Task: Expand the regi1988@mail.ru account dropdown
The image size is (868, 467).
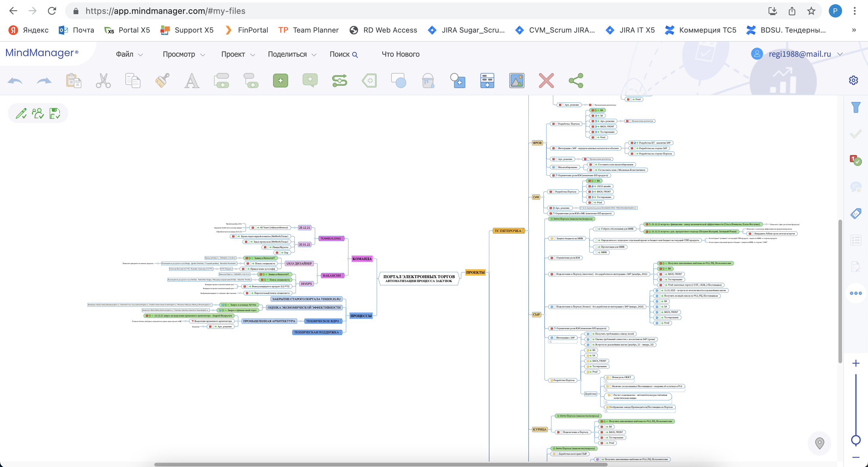Action: (x=840, y=54)
